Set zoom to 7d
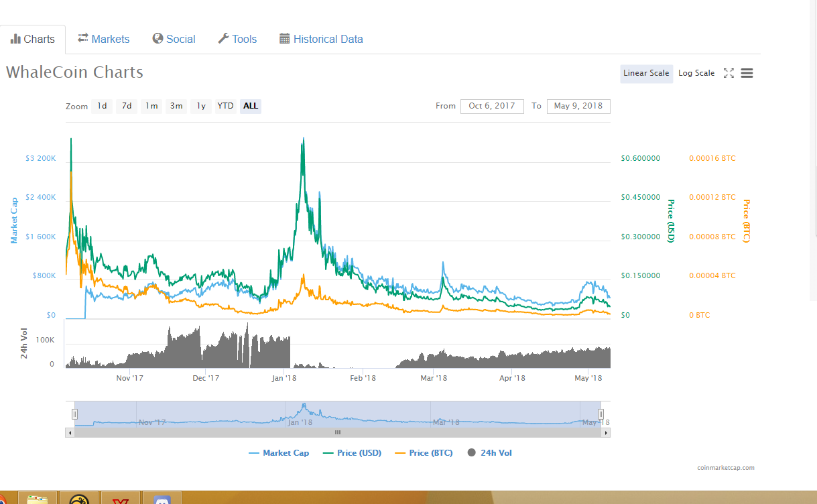Screen dimensions: 817x504 [x=127, y=106]
